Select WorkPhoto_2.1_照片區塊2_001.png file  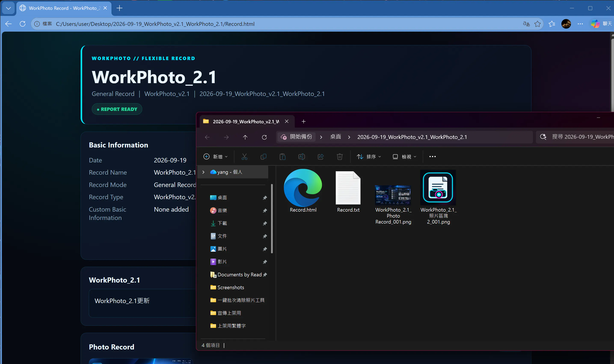pyautogui.click(x=438, y=197)
